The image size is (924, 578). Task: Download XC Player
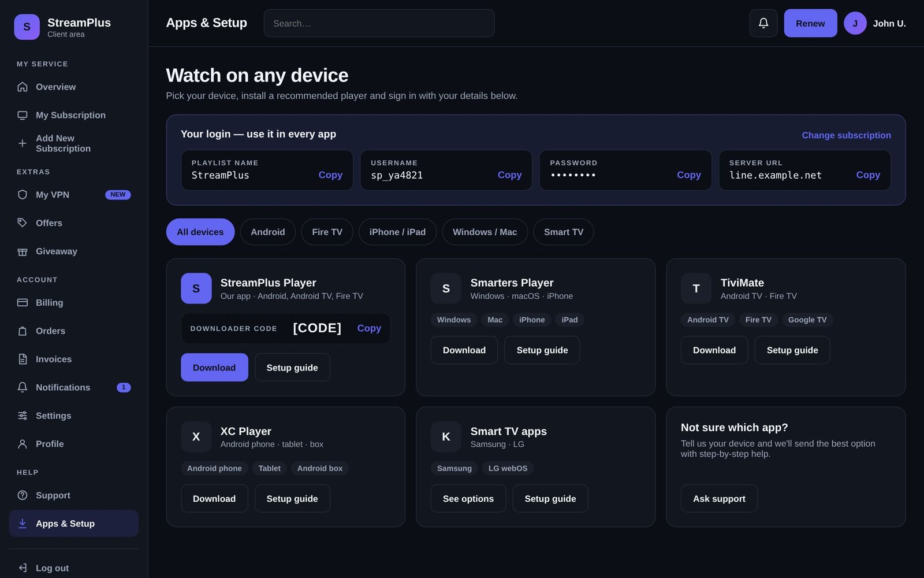[x=214, y=499]
